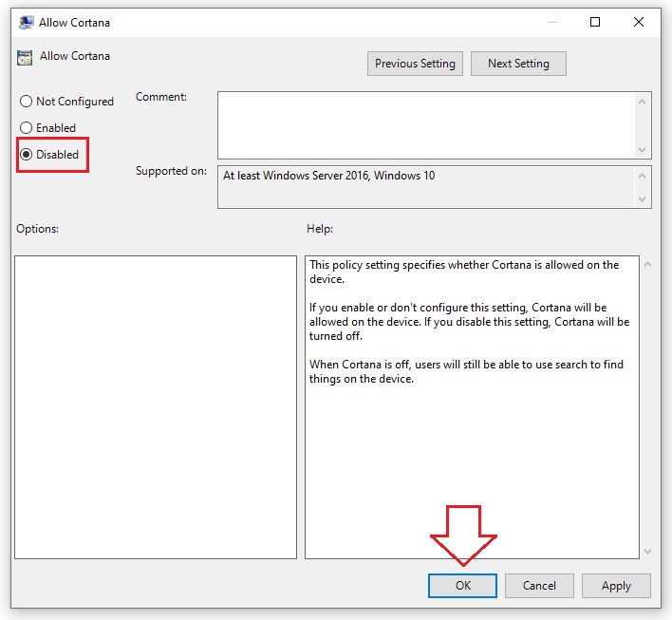Click the policy icon beside Allow Cortana heading
Image resolution: width=672 pixels, height=620 pixels.
coord(26,57)
